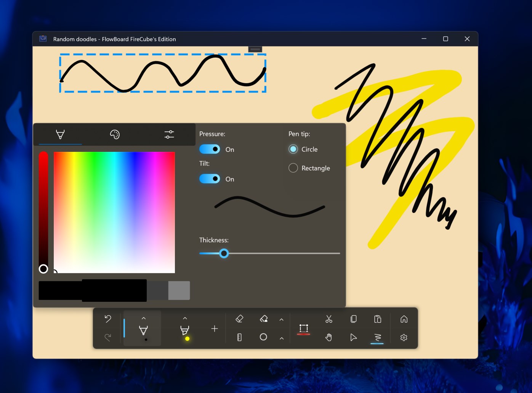Viewport: 532px width, 393px height.
Task: Click the Thickness slider thumb
Action: click(x=224, y=253)
